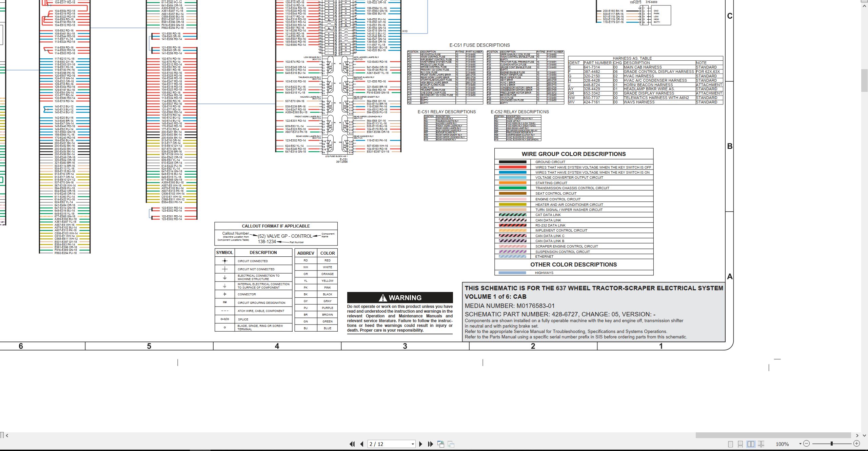This screenshot has width=868, height=451.
Task: Click the CIRCUIT NOT CONNECTED symbol
Action: coord(224,269)
